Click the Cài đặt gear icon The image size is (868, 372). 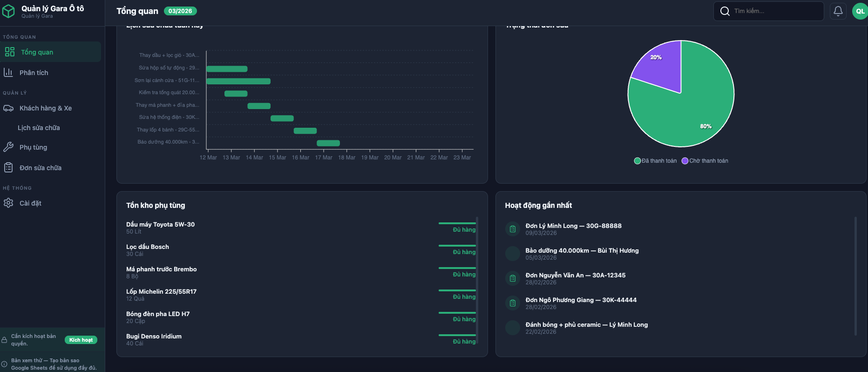pyautogui.click(x=8, y=203)
